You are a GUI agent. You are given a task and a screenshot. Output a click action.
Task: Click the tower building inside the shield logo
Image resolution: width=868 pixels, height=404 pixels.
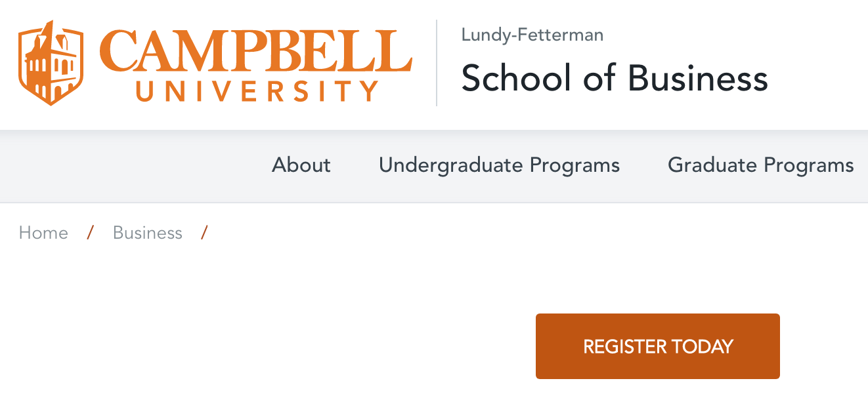point(51,66)
